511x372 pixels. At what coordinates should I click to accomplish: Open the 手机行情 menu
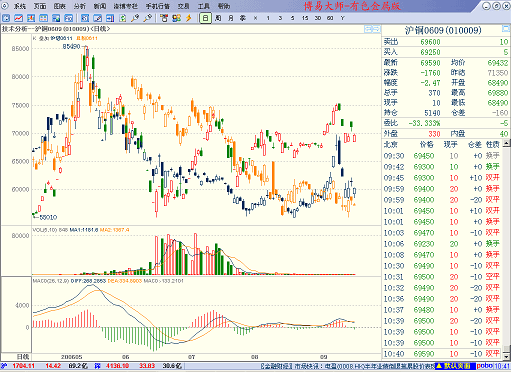pyautogui.click(x=158, y=6)
